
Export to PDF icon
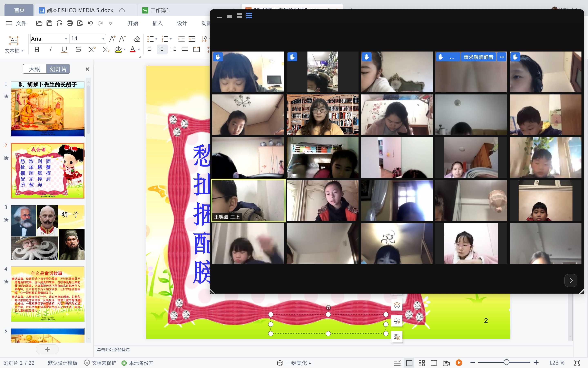(x=60, y=23)
